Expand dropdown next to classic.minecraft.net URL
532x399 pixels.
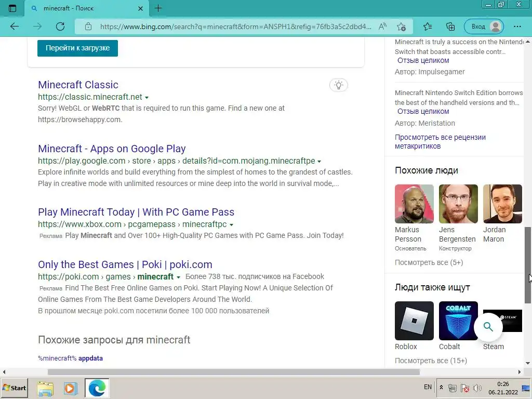coord(147,97)
